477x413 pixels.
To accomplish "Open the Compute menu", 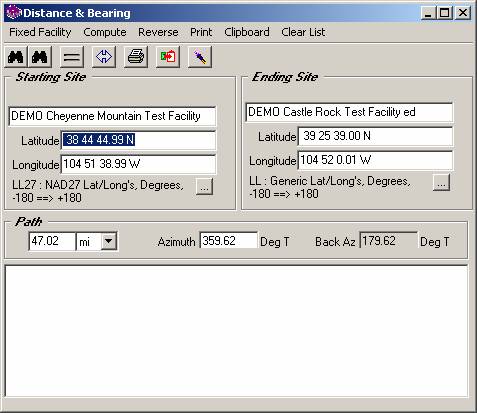I will click(105, 32).
